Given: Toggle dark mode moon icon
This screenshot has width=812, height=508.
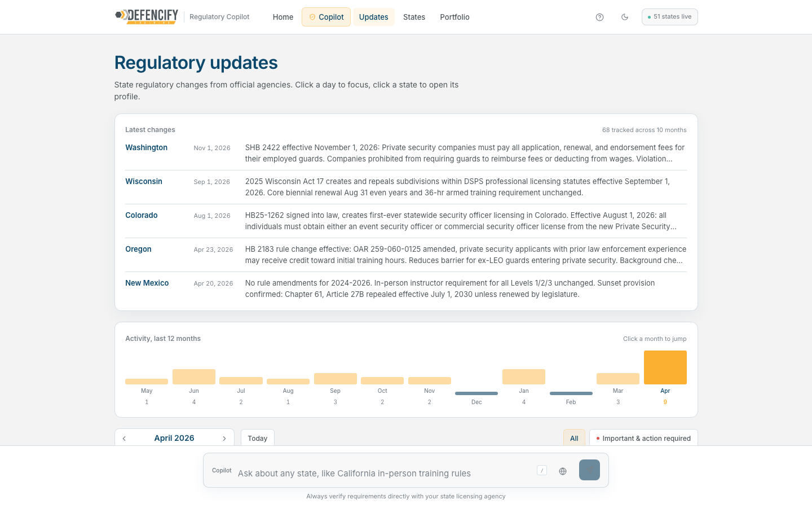Looking at the screenshot, I should [x=625, y=17].
